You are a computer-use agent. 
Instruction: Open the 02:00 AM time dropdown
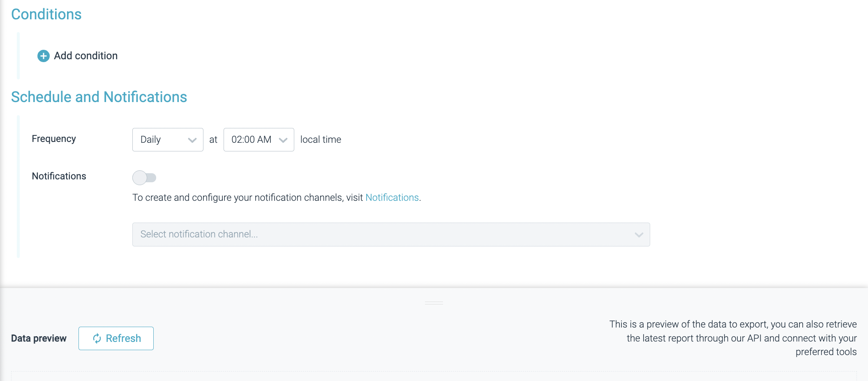point(259,139)
